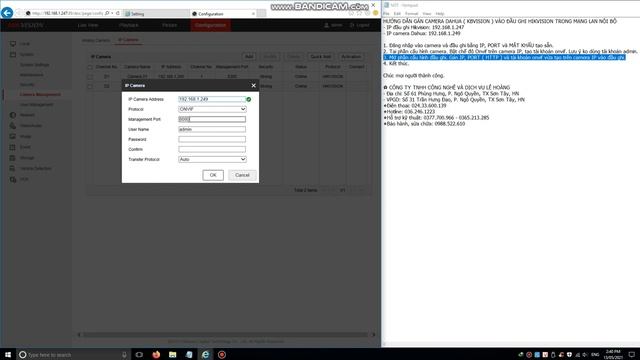
Task: Click the System sidebar icon
Action: pos(13,54)
